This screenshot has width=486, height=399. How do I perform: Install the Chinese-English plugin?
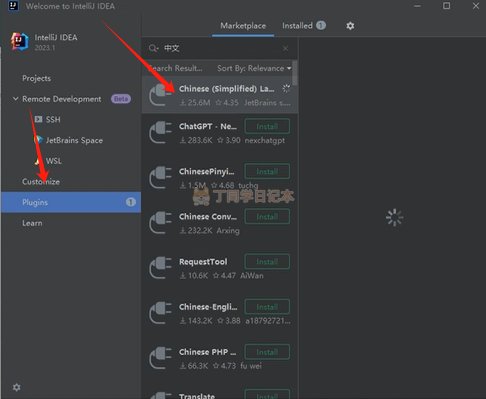click(267, 307)
